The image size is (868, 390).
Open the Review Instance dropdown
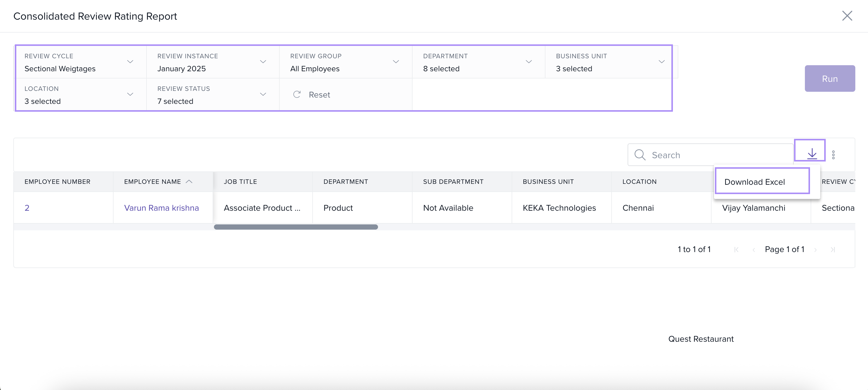click(263, 62)
